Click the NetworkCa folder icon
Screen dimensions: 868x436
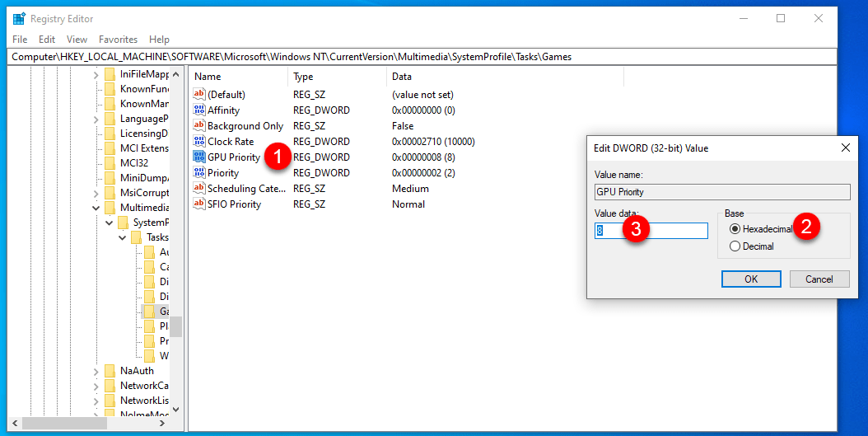click(x=110, y=386)
